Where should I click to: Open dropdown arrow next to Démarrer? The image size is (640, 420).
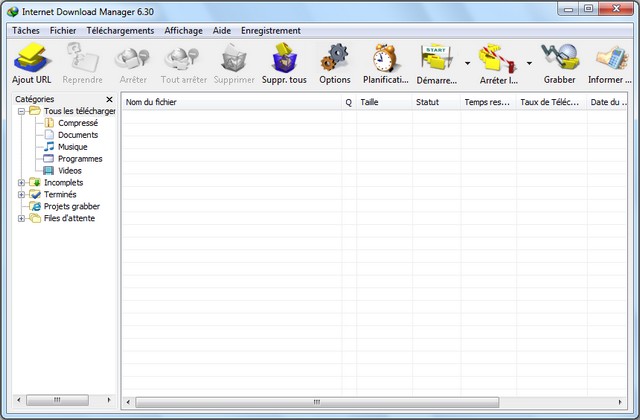[468, 63]
